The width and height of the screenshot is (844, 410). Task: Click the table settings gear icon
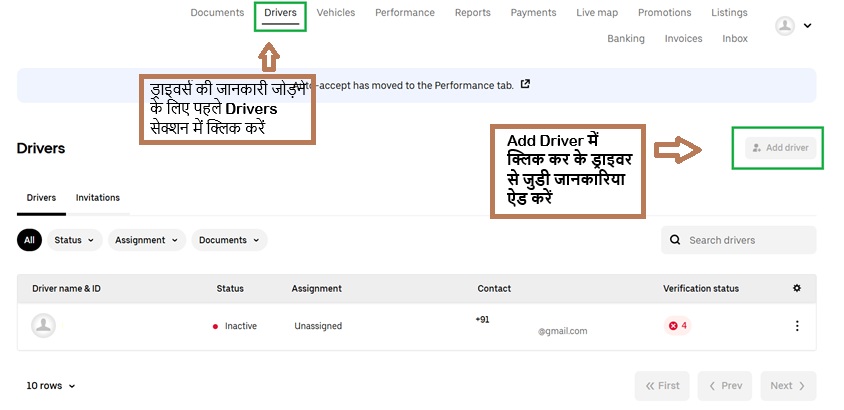click(x=797, y=289)
